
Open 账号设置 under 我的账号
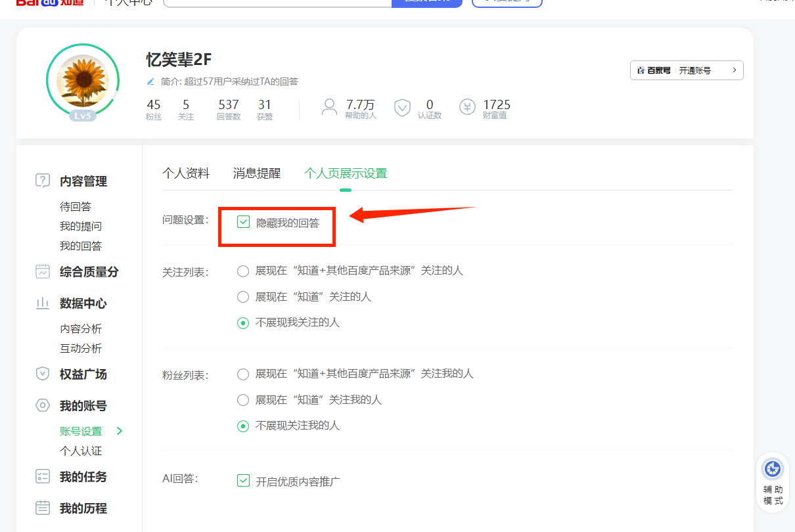click(81, 432)
